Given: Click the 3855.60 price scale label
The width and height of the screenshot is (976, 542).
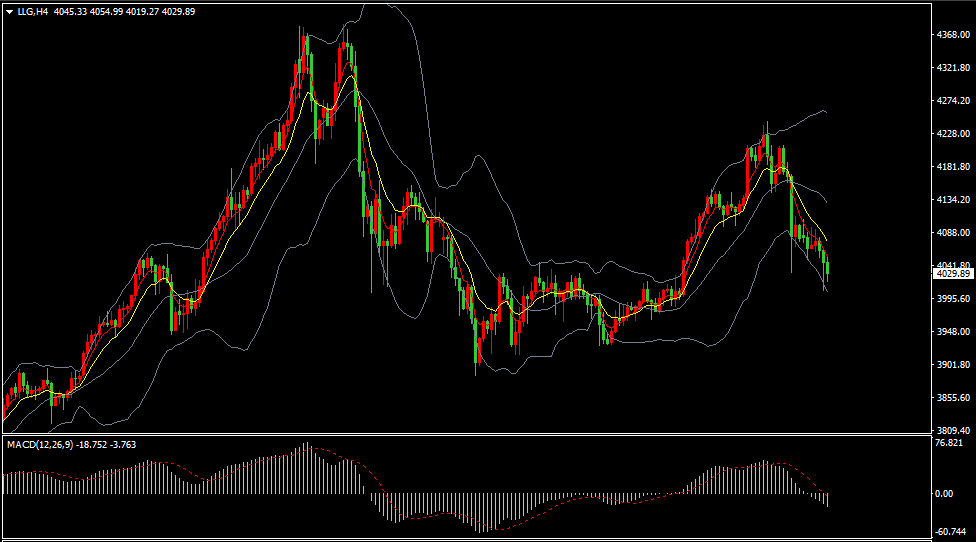Looking at the screenshot, I should pos(953,398).
